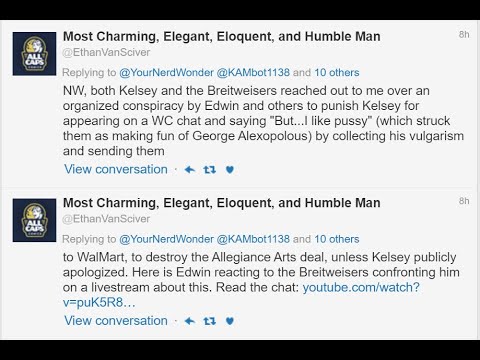The image size is (480, 360).
Task: Open display name on second tweet
Action: (x=222, y=203)
